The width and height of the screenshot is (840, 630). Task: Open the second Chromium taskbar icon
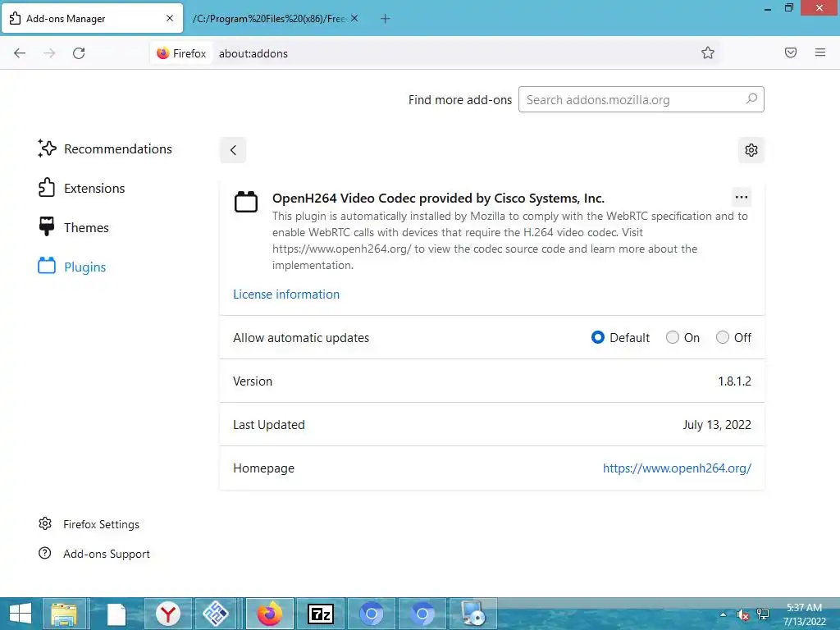click(422, 614)
